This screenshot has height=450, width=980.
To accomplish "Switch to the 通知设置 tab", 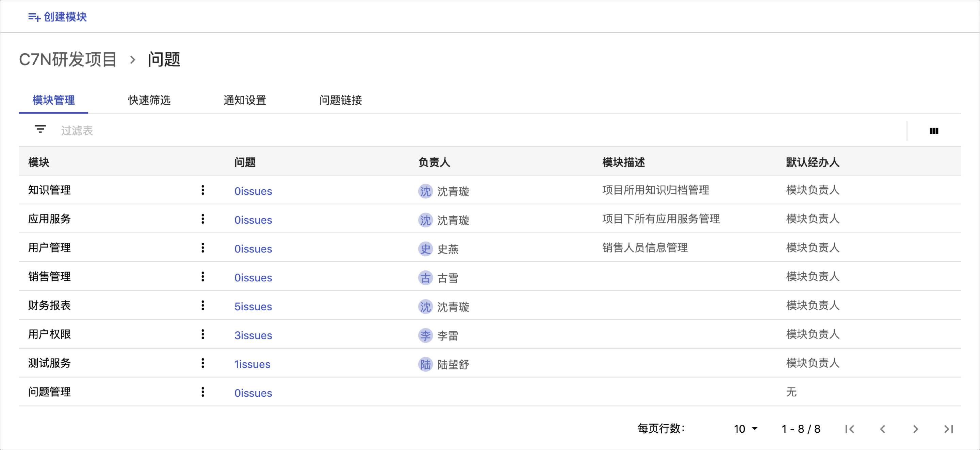I will 245,100.
